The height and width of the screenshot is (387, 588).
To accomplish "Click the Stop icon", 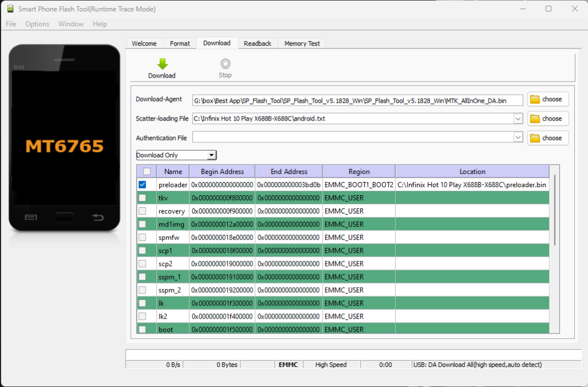I will pos(225,63).
